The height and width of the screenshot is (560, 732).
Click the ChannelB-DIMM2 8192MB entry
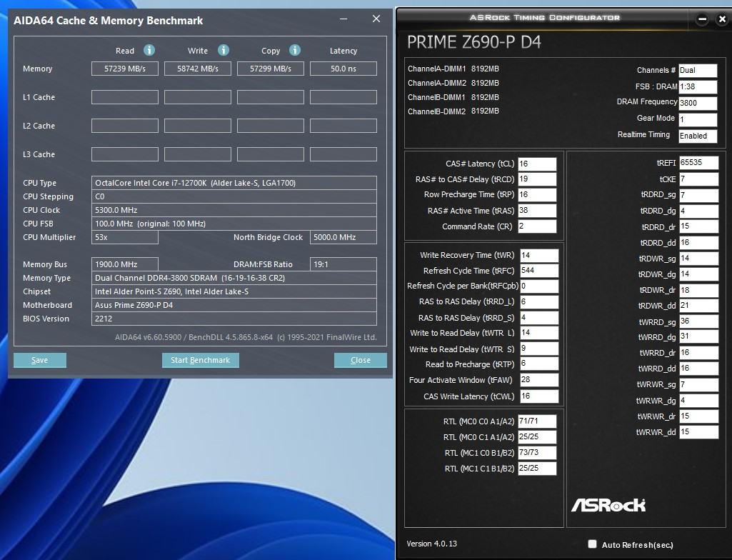(453, 111)
